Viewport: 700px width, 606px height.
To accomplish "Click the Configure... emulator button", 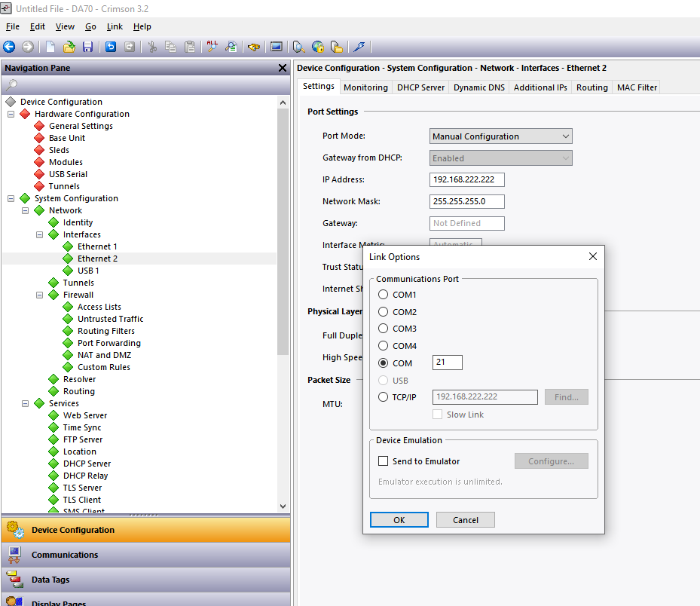I will pyautogui.click(x=551, y=461).
